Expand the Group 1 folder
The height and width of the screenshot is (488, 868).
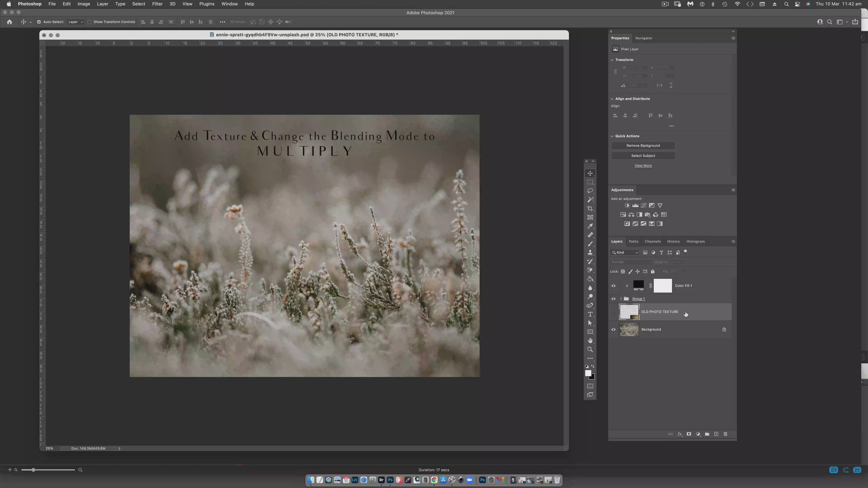click(x=621, y=299)
